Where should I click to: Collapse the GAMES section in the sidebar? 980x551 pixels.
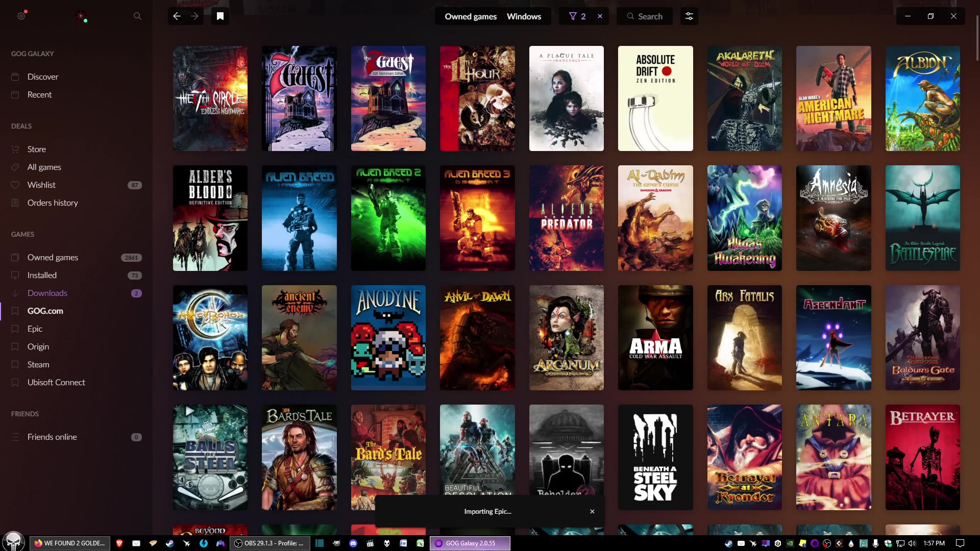22,234
